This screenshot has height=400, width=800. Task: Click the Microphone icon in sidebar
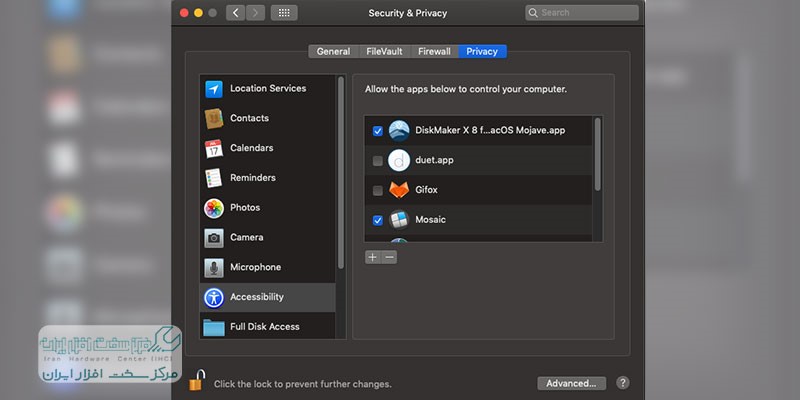(x=214, y=267)
